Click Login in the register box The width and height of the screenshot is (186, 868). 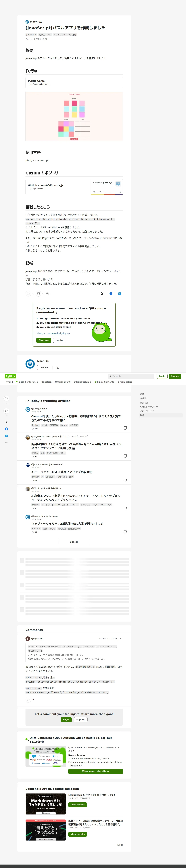(x=59, y=340)
